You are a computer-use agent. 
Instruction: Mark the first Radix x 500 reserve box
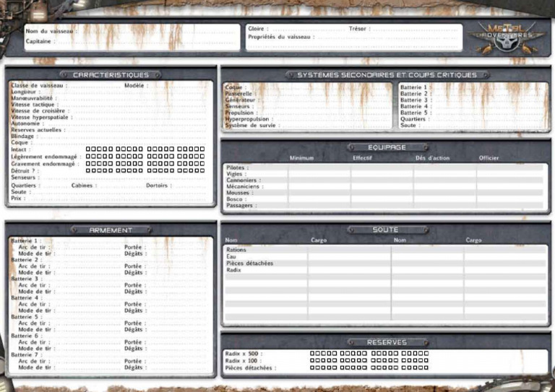[313, 354]
